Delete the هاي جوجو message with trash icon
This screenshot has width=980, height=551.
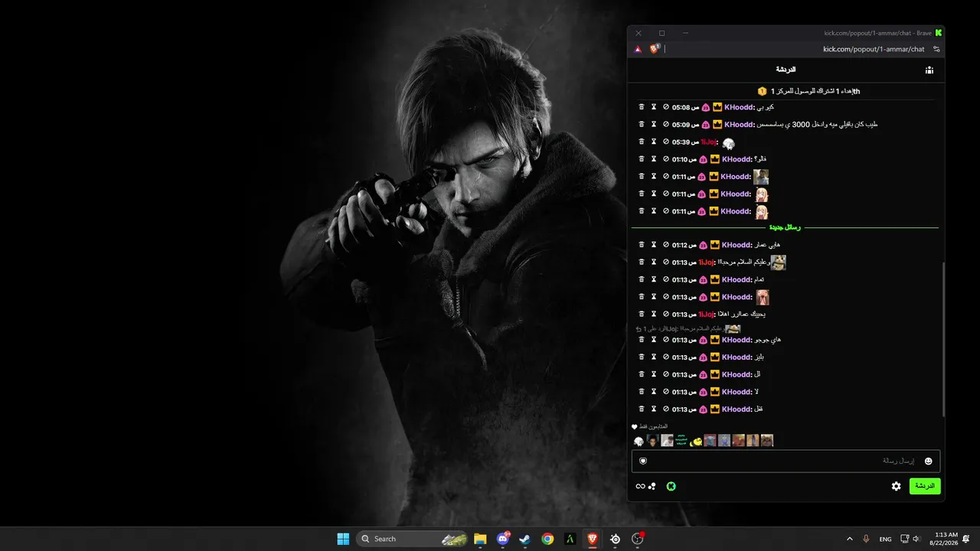[642, 340]
